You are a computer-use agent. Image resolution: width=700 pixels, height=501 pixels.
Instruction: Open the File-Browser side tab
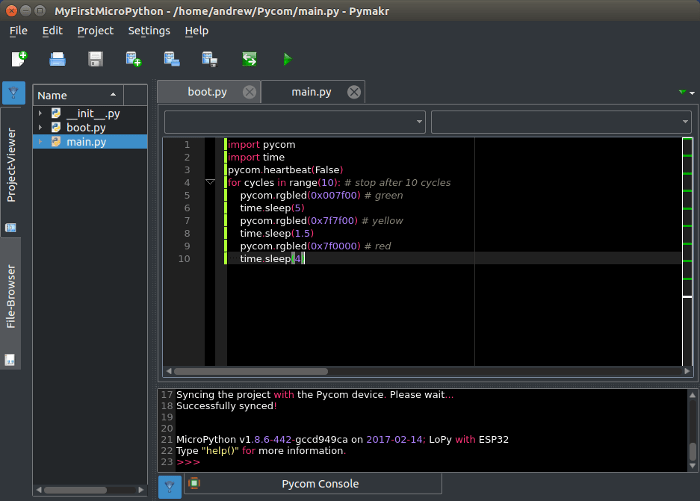point(12,297)
